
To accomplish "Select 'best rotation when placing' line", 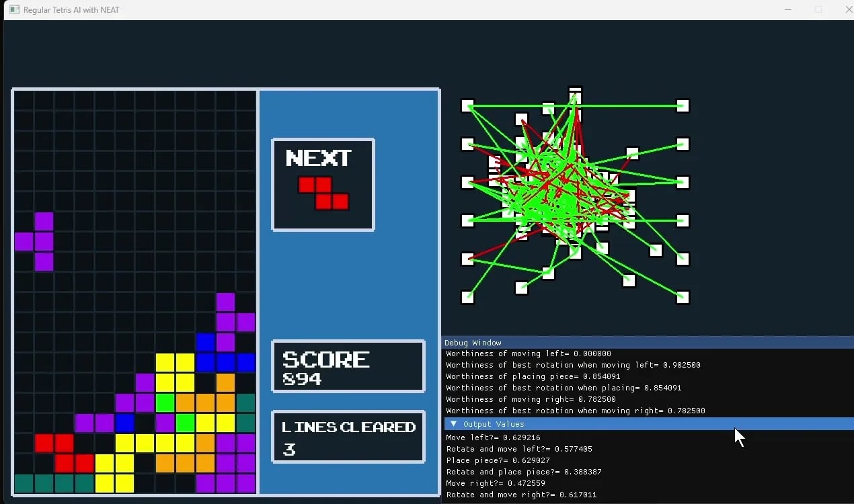I will [x=564, y=388].
